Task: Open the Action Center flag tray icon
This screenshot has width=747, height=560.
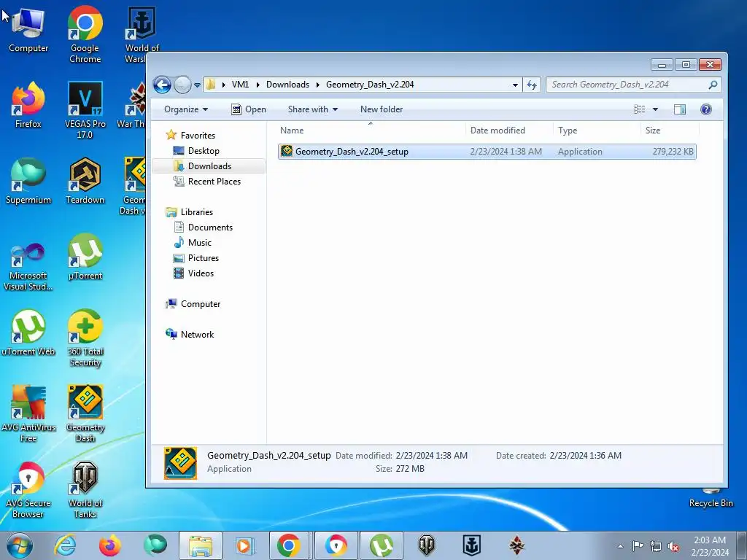Action: [638, 546]
